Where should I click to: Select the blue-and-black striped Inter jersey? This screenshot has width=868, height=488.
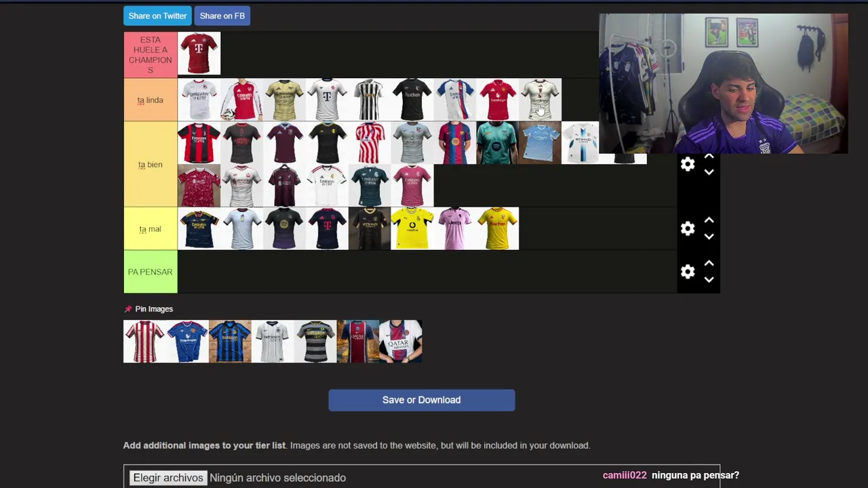pyautogui.click(x=230, y=342)
